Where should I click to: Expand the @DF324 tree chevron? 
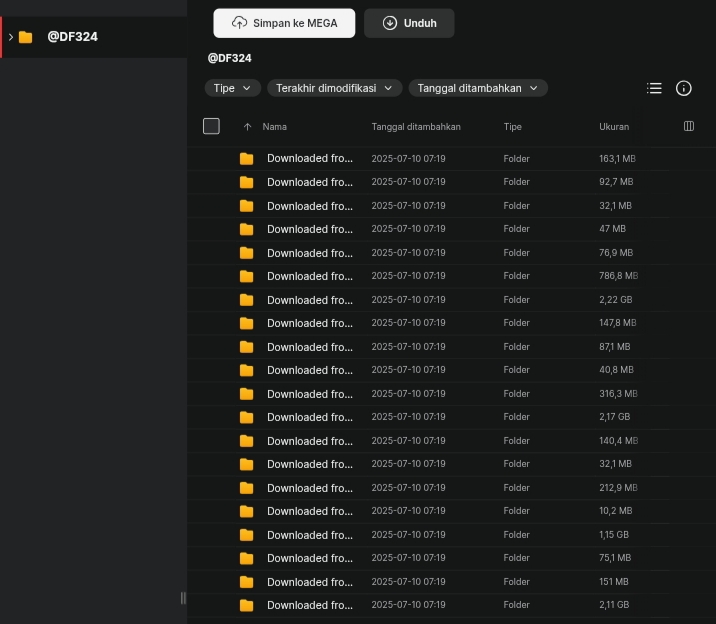click(x=11, y=37)
